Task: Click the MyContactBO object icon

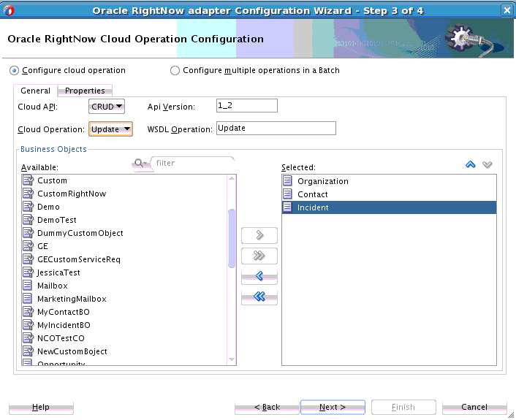Action: point(28,312)
